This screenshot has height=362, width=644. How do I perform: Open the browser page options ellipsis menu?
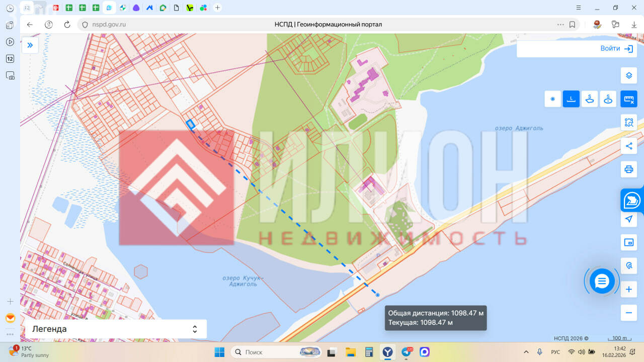[560, 25]
